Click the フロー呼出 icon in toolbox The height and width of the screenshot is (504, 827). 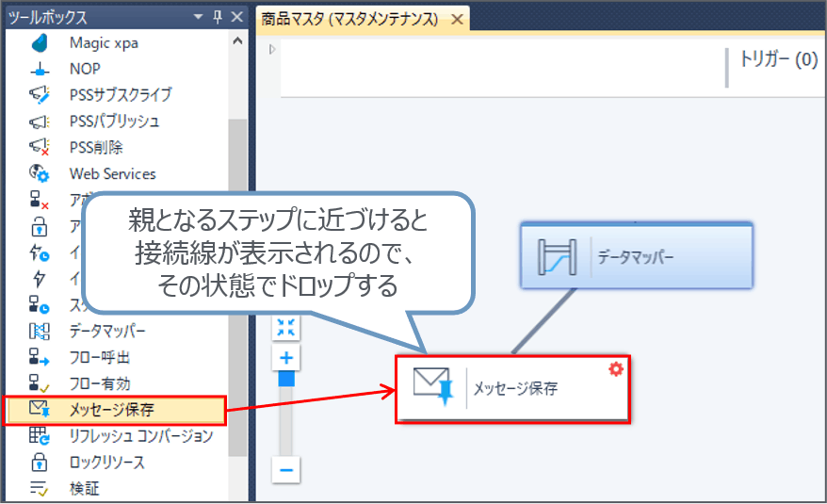coord(40,357)
